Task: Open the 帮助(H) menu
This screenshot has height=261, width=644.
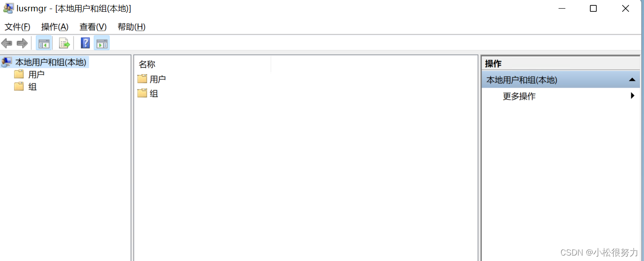Action: coord(131,27)
